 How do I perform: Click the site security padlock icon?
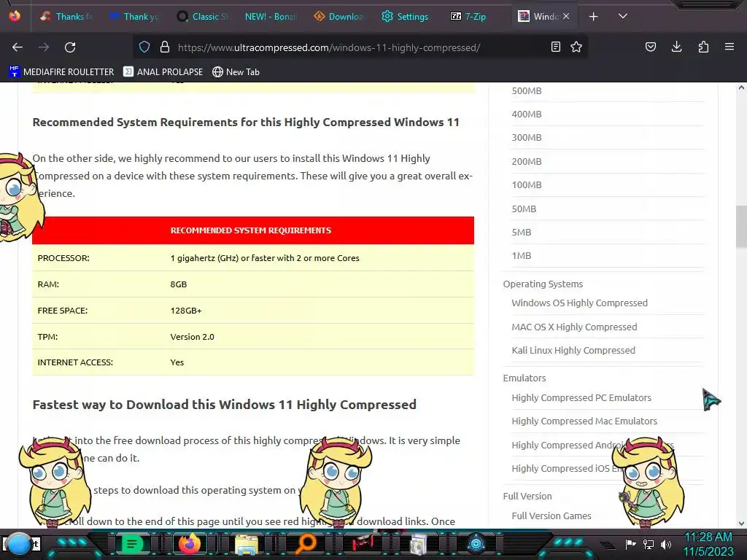[165, 47]
